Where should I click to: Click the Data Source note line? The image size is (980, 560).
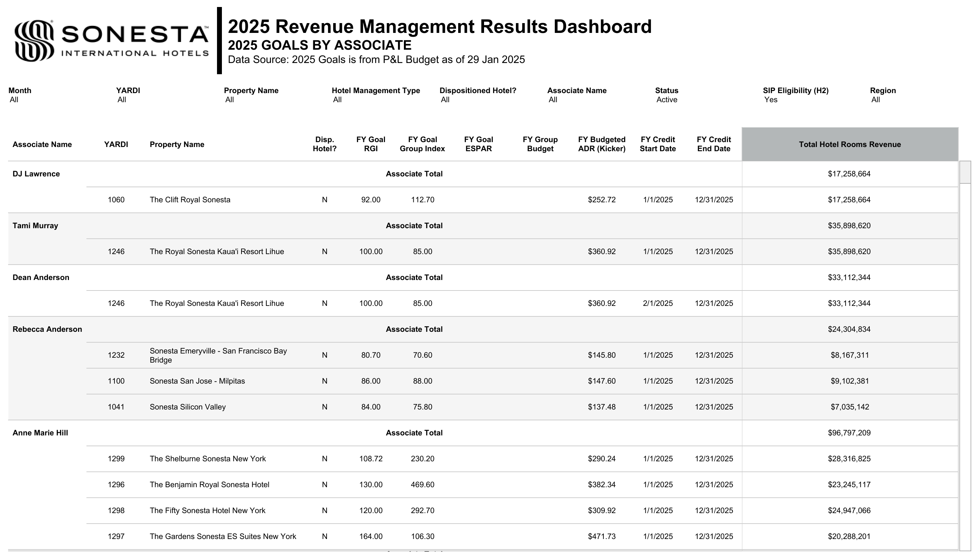click(376, 59)
